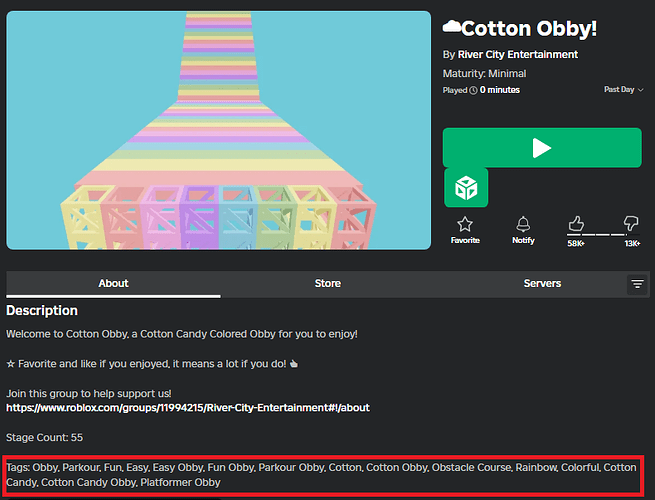Click the cloud emoji before the title

[452, 27]
